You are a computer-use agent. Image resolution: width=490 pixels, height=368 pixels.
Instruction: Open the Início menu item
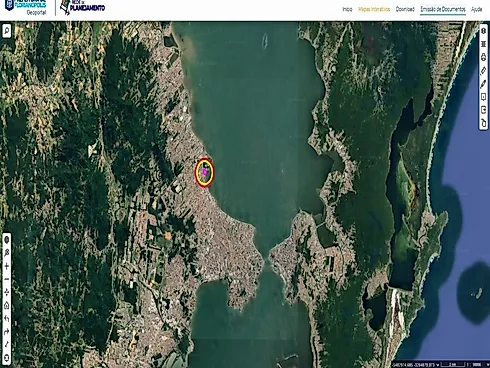[347, 9]
